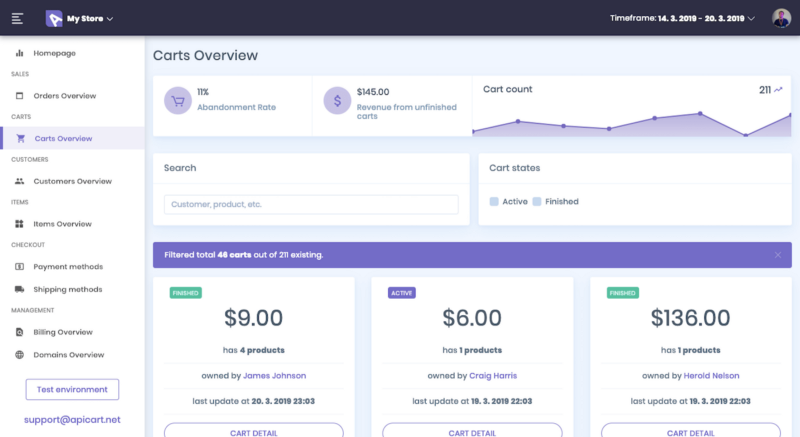Click the "last update at 20. 3. 2019 23:03" text
Viewport: 800px width, 437px height.
(254, 401)
